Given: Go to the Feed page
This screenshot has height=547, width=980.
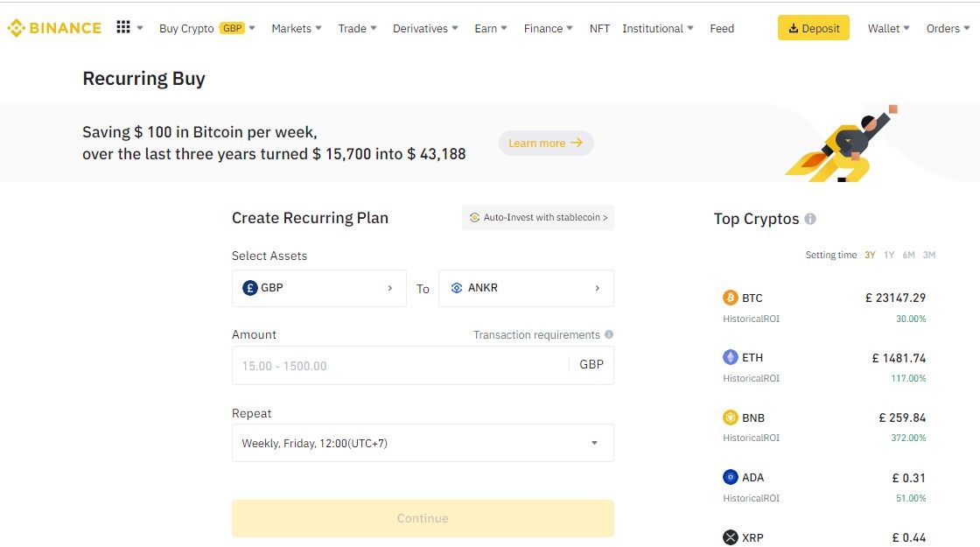Looking at the screenshot, I should pos(722,28).
